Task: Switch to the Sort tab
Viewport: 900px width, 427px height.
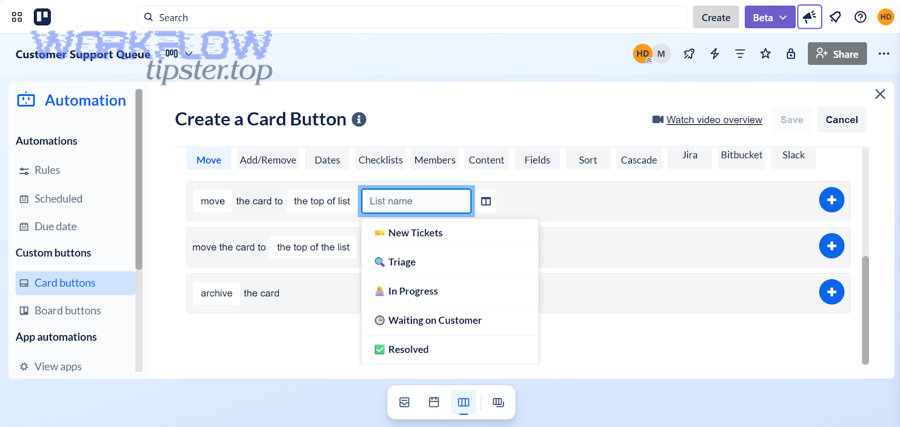Action: [588, 160]
